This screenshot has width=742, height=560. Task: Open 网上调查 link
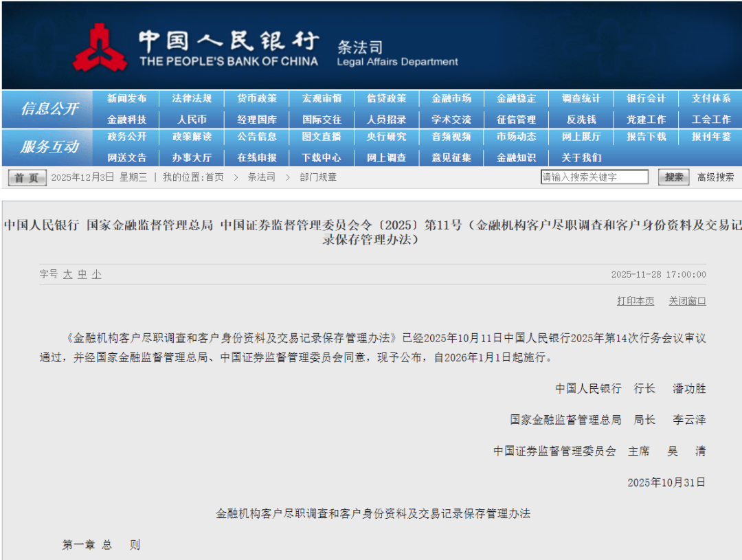tap(387, 158)
